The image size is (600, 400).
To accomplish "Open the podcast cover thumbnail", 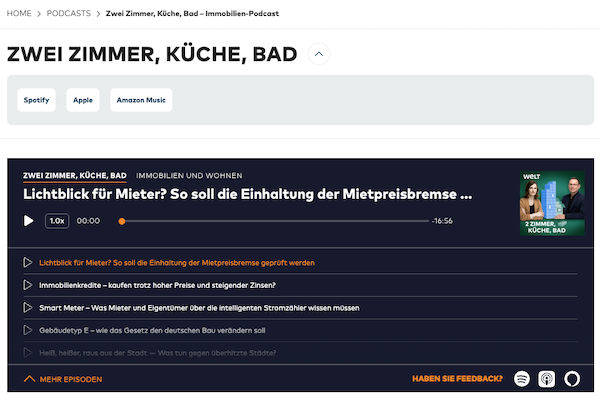I will coord(550,203).
